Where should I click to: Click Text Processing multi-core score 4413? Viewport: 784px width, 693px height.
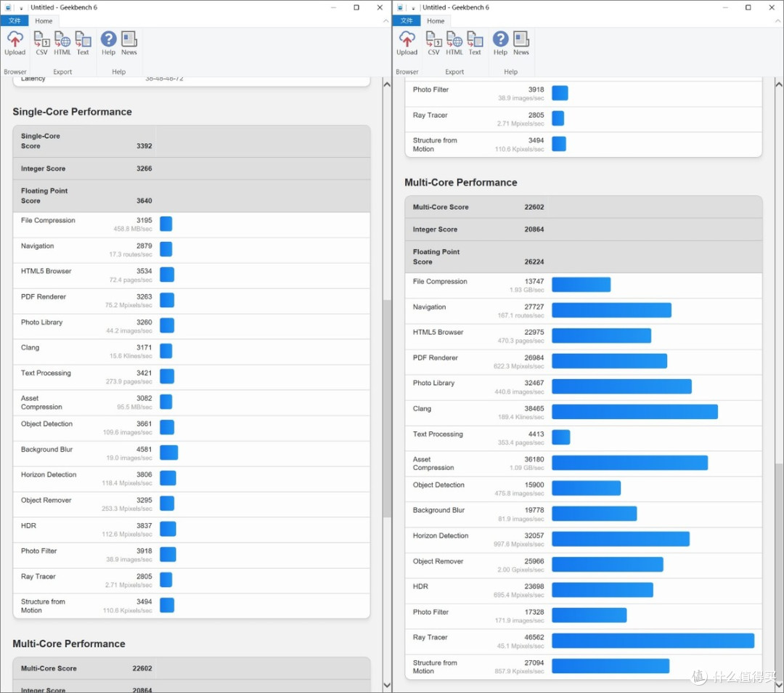pos(536,434)
